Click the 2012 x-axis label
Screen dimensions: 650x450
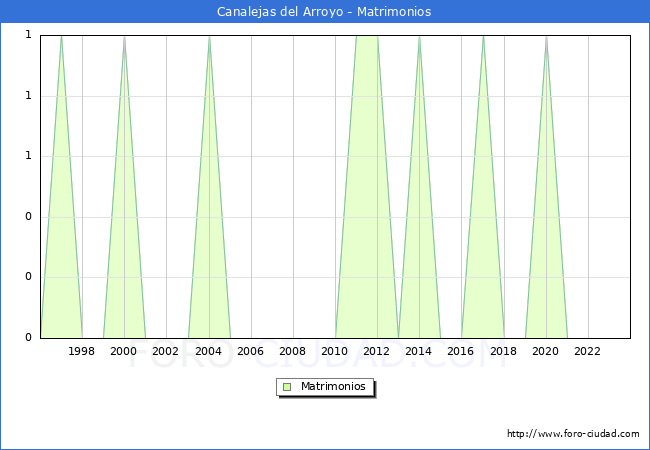pos(376,351)
